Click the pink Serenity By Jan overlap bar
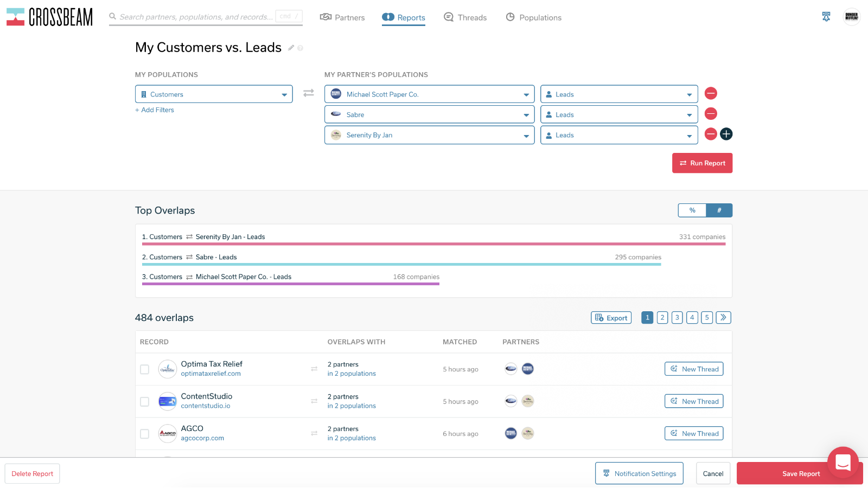Screen dimensions: 868x488 (434, 244)
